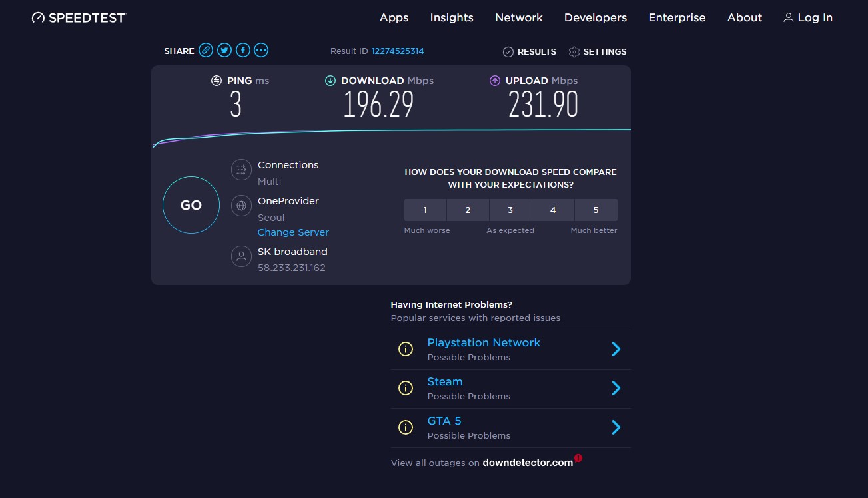Viewport: 868px width, 498px height.
Task: Click the ping value 3
Action: [236, 105]
